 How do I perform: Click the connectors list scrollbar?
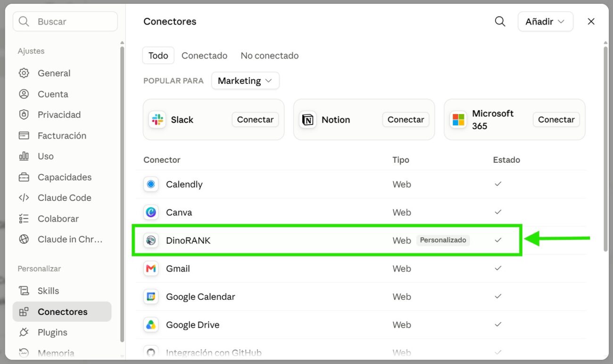coord(605,149)
